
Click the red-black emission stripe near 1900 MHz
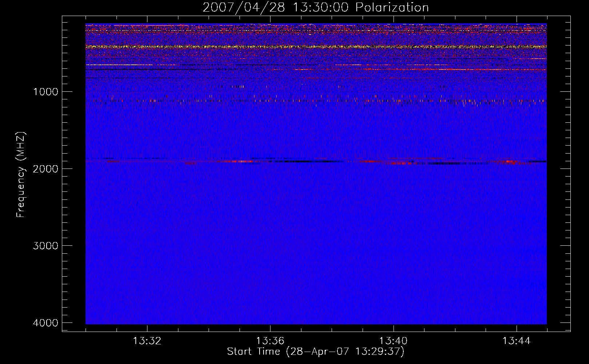coord(316,161)
